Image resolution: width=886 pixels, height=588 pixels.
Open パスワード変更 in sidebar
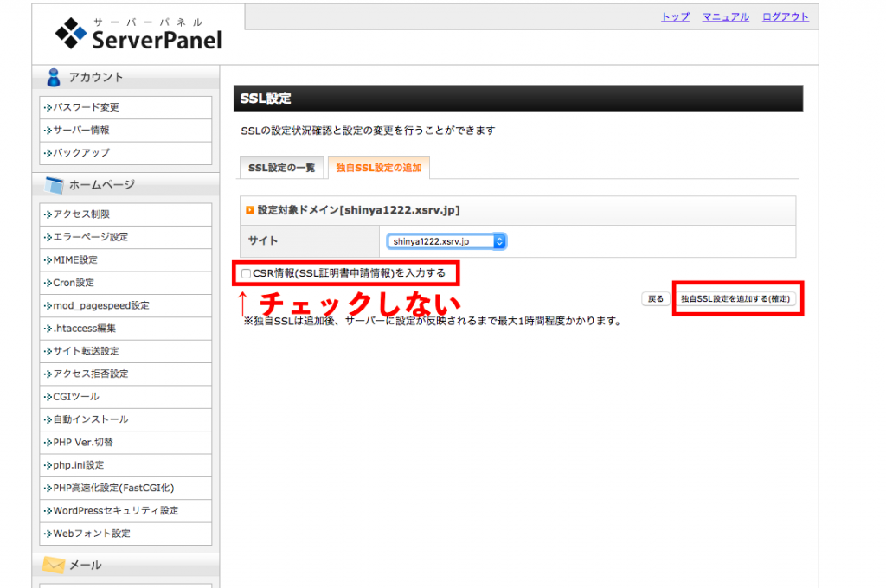click(x=125, y=107)
